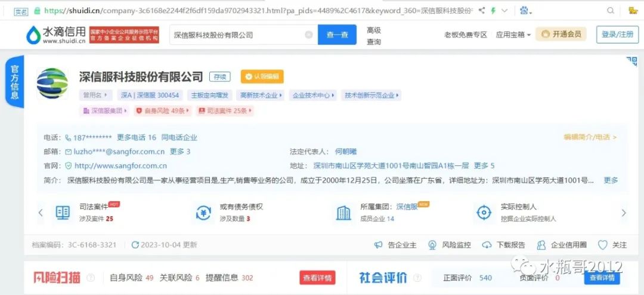Open the QR code icon in the page corner
The width and height of the screenshot is (644, 295).
[631, 62]
